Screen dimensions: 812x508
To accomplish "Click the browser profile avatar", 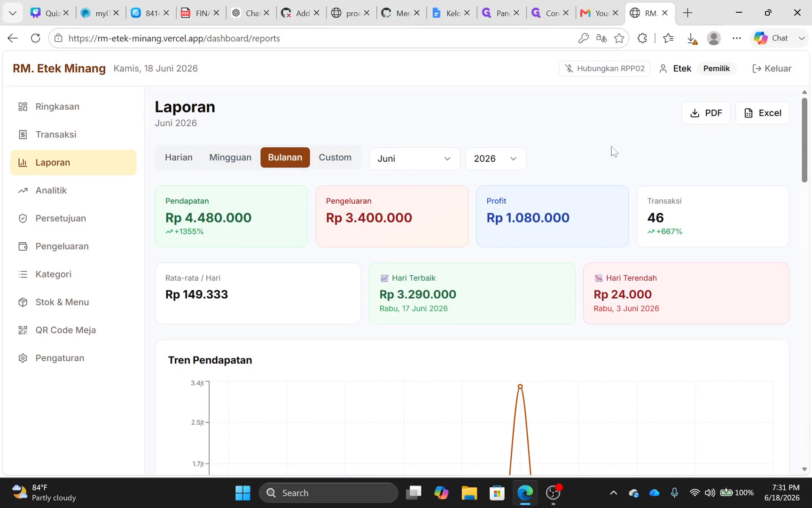I will 714,39.
